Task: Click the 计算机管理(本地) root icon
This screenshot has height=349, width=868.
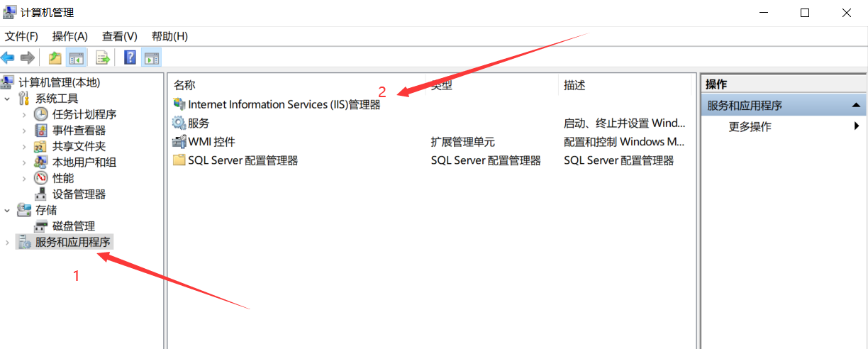Action: 8,82
